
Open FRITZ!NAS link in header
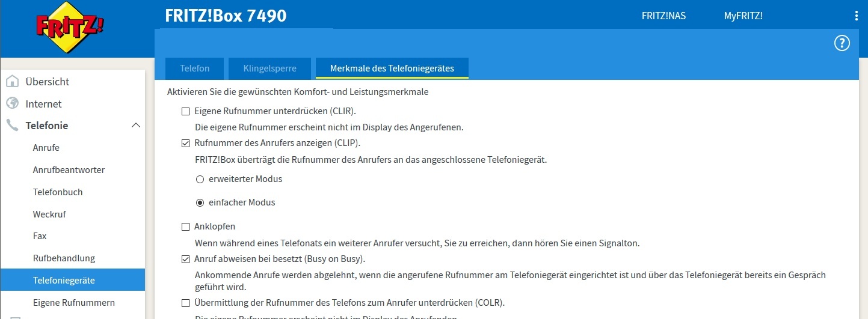point(663,16)
